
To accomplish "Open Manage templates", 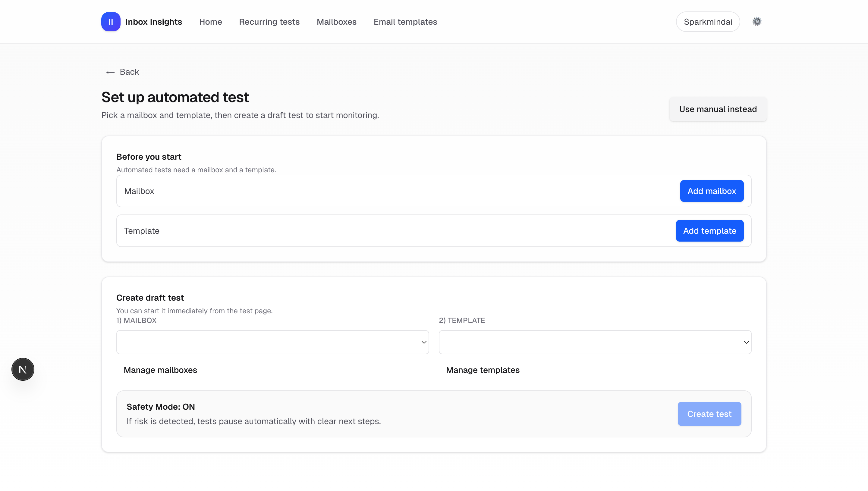I will (x=483, y=370).
